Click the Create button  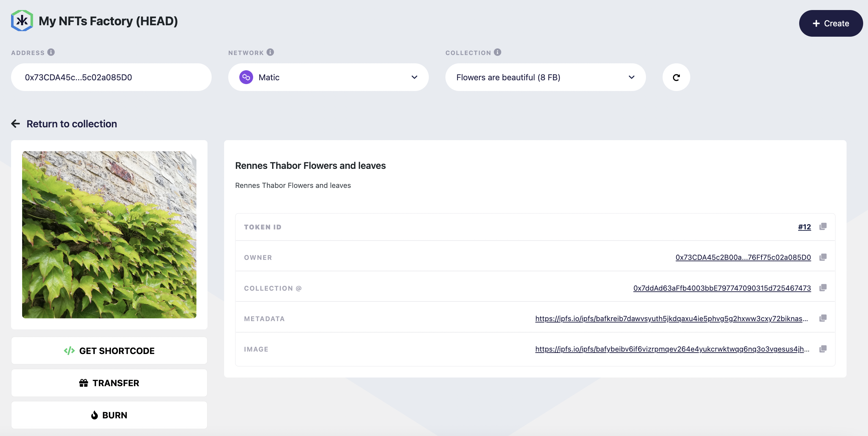(x=831, y=23)
